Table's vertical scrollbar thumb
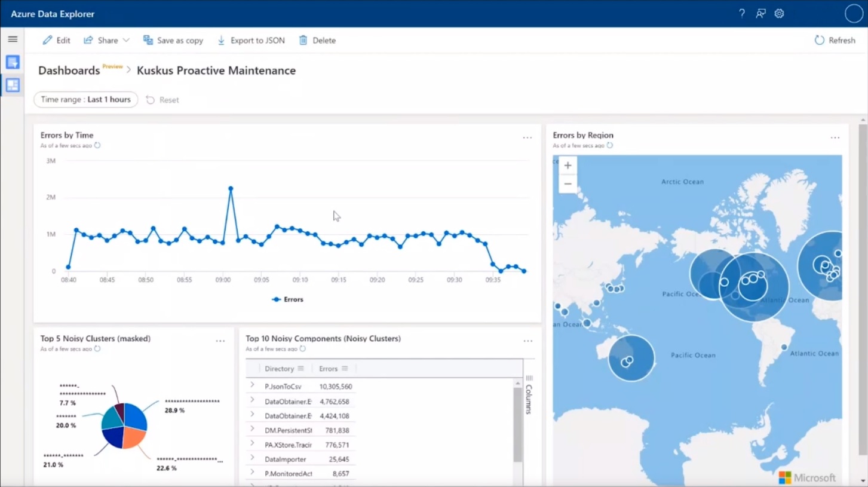Screen dimensions: 868x487 click(517, 425)
